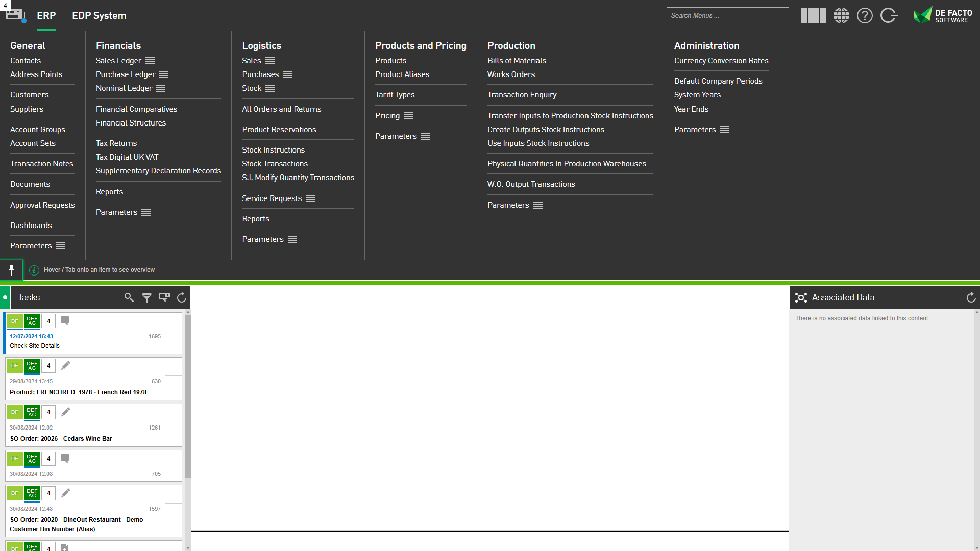Open the search icon in Tasks panel

click(x=129, y=297)
